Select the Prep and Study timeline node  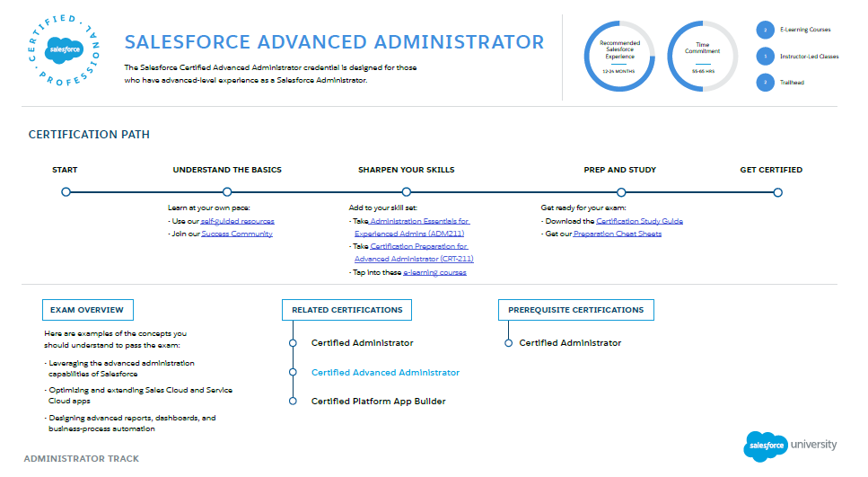tap(621, 192)
